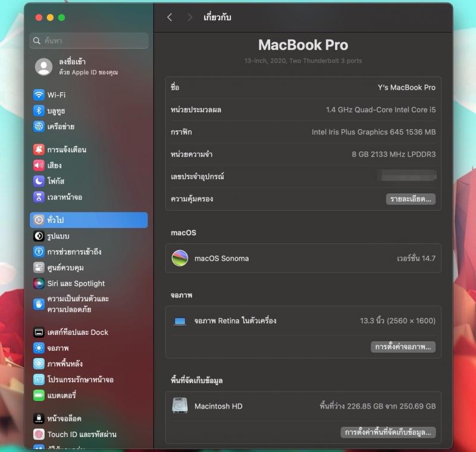Screen dimensions: 476x452
Task: Click the blurred serial number value
Action: click(408, 175)
